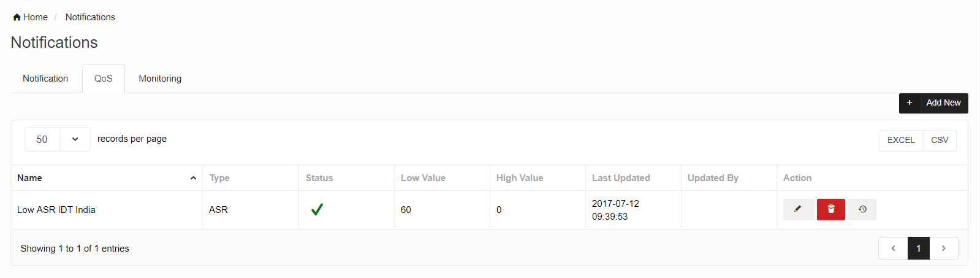Click the home icon in breadcrumb
The width and height of the screenshot is (980, 278).
coord(17,17)
